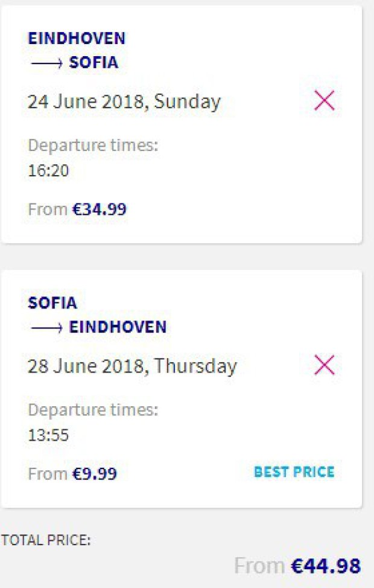Remove the Sofia to Eindhoven flight
374x588 pixels.
pos(325,365)
